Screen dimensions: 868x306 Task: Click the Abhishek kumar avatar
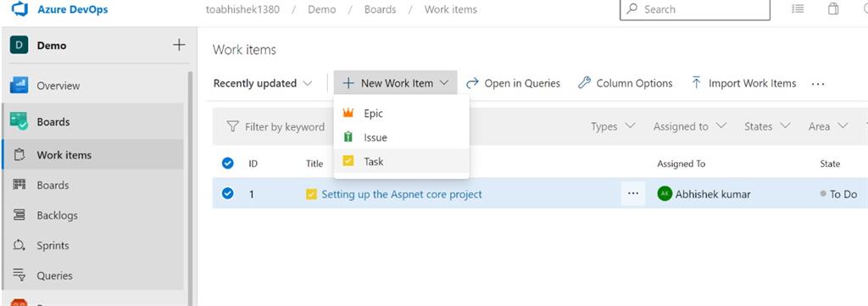[x=665, y=193]
